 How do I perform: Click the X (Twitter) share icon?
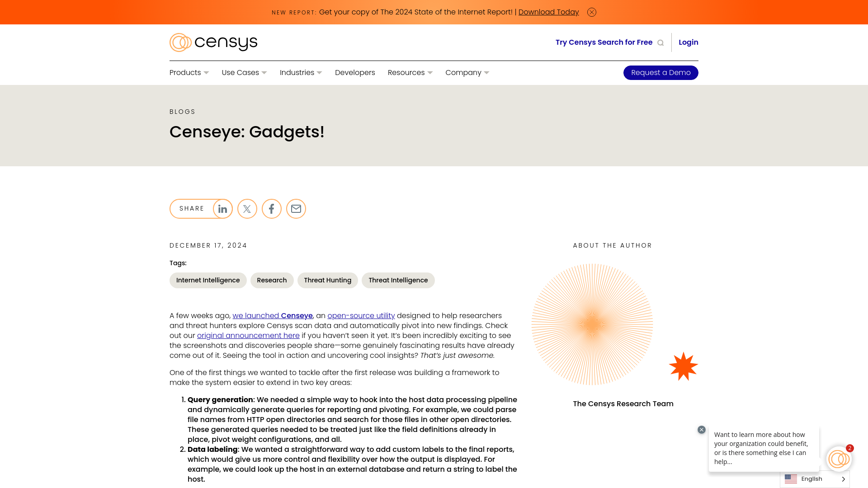pos(247,209)
